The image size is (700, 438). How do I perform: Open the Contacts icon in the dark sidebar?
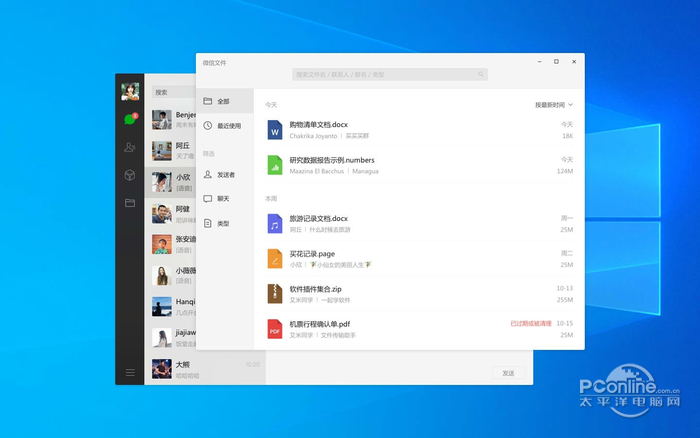[129, 147]
